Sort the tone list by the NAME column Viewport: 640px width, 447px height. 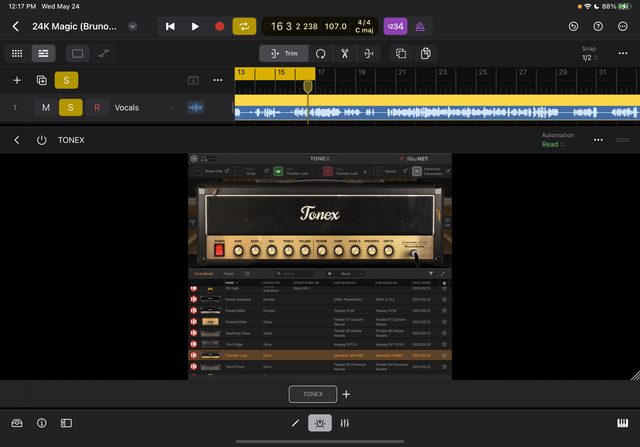pyautogui.click(x=231, y=283)
